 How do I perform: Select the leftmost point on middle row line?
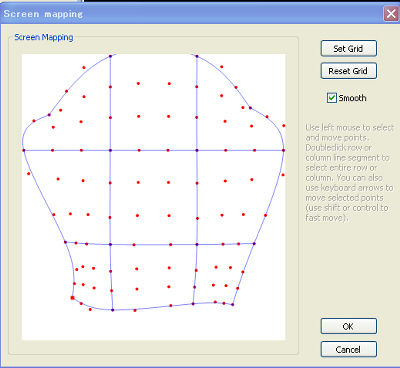(x=24, y=150)
